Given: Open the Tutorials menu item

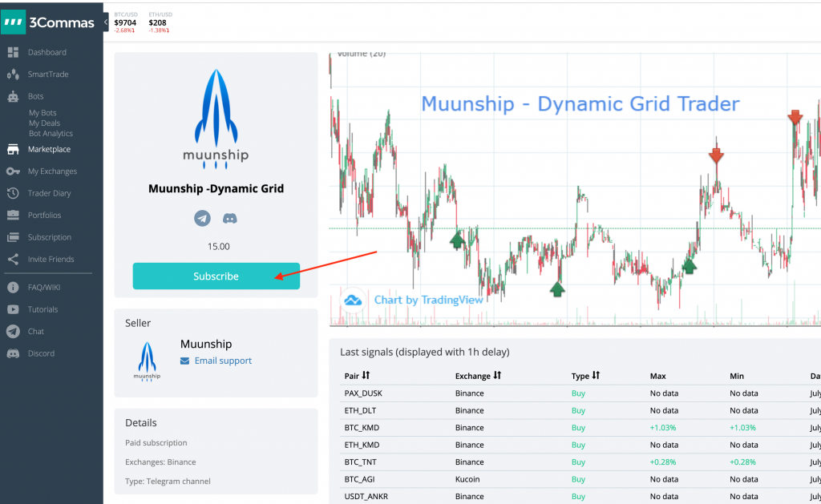Looking at the screenshot, I should 43,309.
